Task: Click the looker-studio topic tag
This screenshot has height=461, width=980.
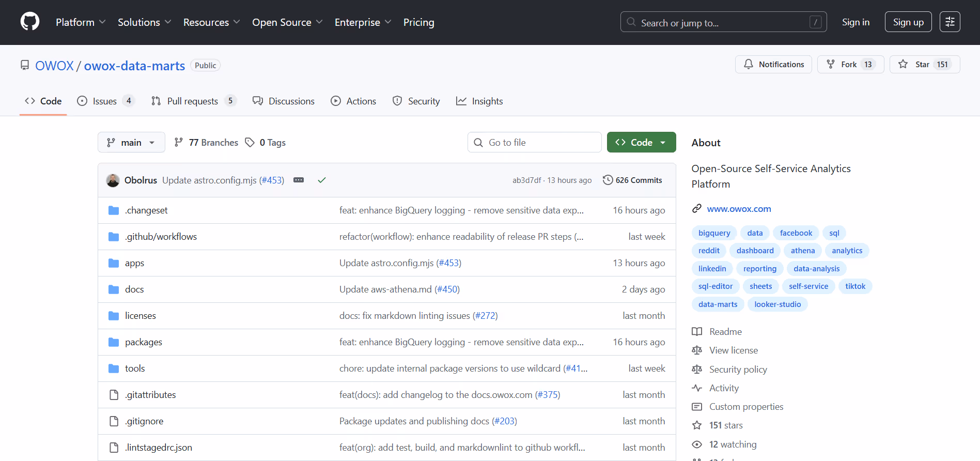Action: click(x=777, y=304)
